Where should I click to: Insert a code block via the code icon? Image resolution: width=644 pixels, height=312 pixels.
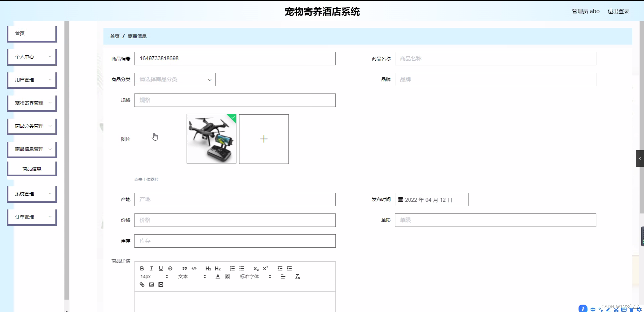(194, 268)
